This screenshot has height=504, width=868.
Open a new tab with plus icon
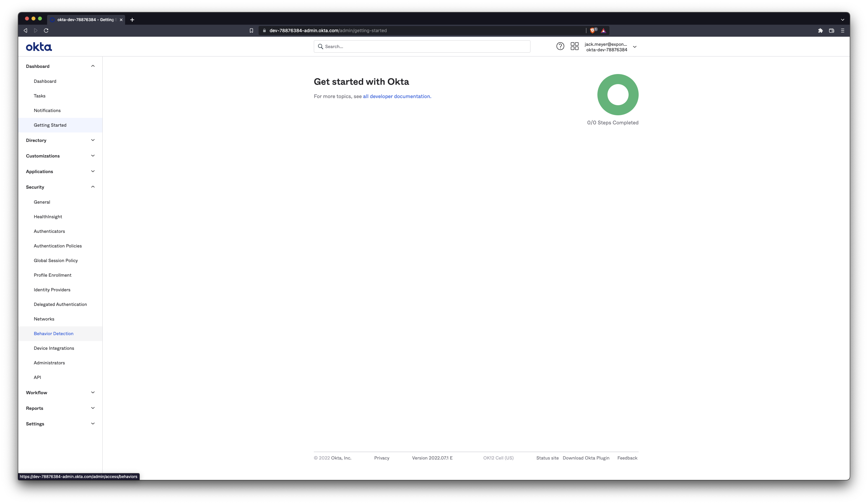click(x=132, y=19)
